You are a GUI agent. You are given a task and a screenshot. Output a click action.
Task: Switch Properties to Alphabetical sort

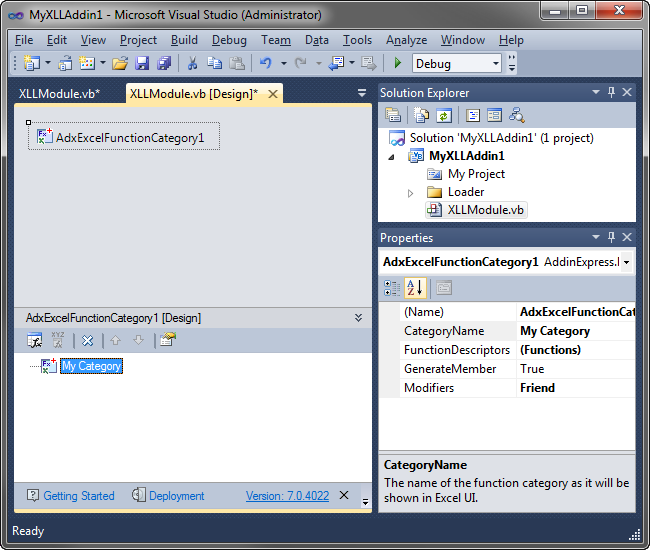click(415, 288)
